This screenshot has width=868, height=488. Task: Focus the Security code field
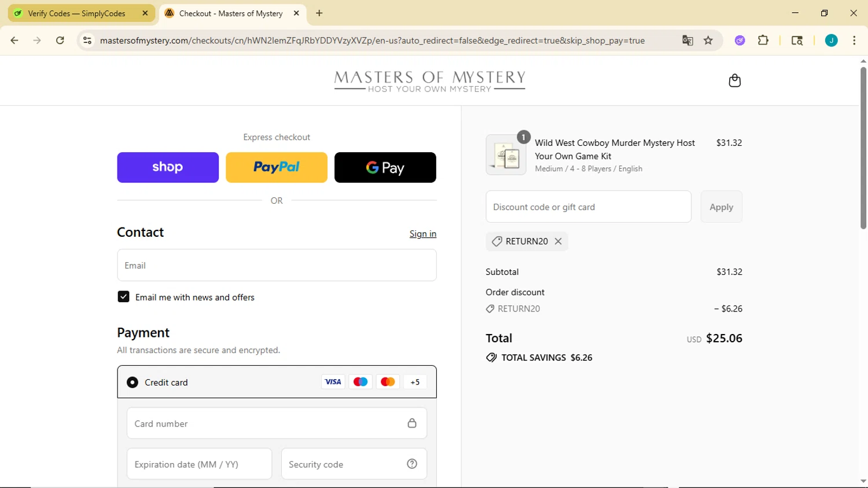354,464
